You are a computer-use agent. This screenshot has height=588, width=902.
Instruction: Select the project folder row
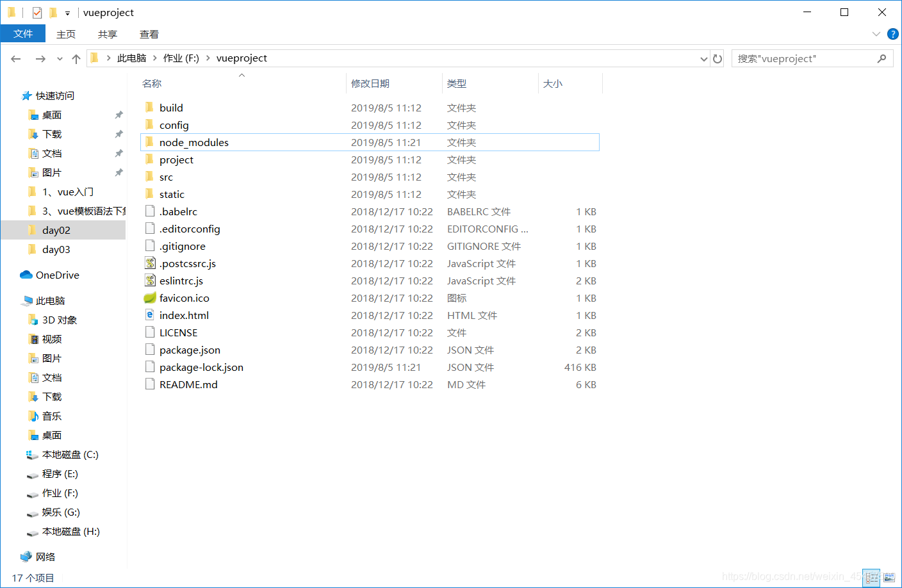pos(370,159)
